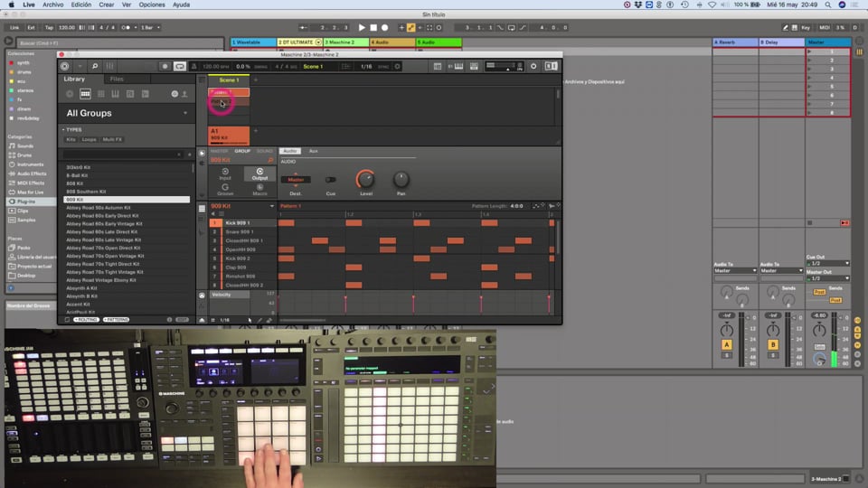
Task: Select the Kits type tag
Action: pos(71,139)
